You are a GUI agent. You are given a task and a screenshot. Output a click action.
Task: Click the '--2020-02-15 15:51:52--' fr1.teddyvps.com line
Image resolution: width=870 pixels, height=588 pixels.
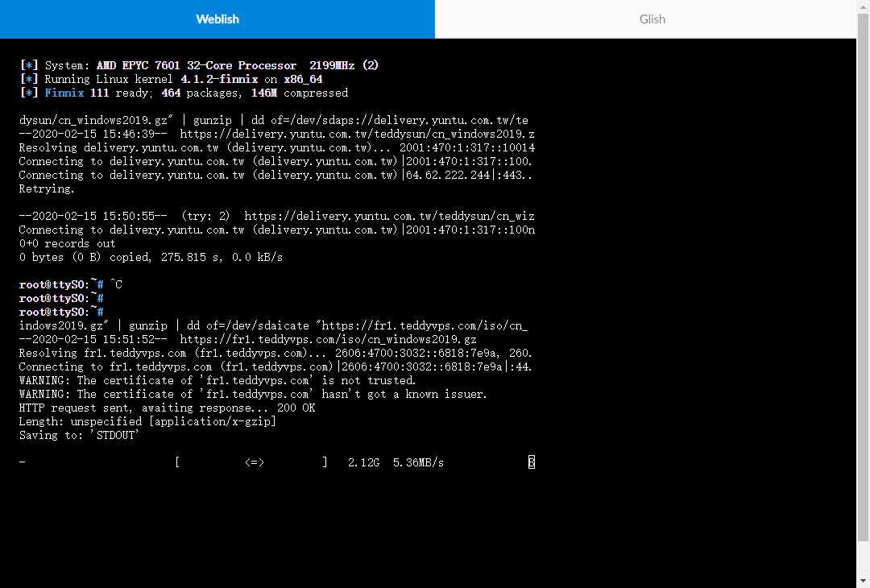point(247,339)
